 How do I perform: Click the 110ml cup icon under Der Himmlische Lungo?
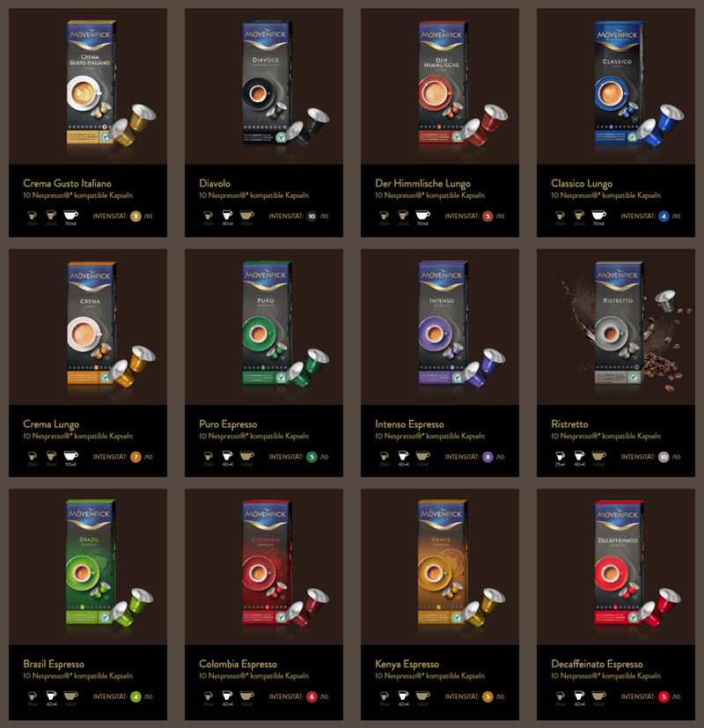422,215
